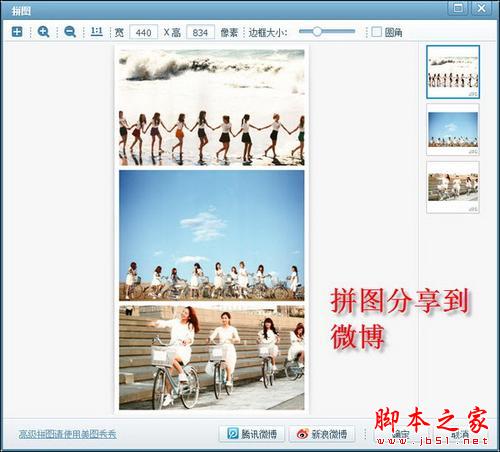
Task: Maximize the 拼图 window
Action: 458,8
